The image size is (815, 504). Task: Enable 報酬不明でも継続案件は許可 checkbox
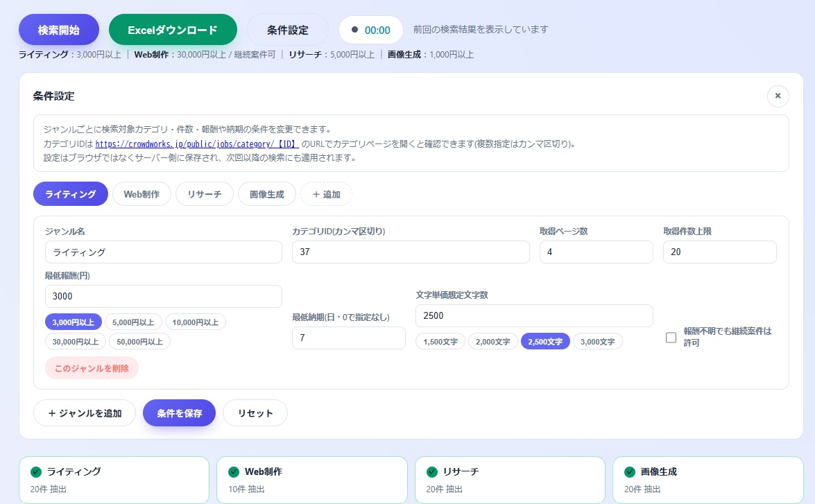(671, 337)
